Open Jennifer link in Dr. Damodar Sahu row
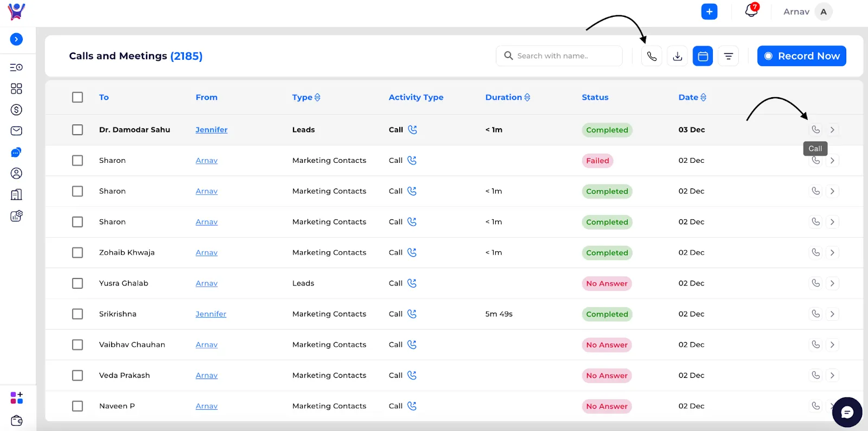The height and width of the screenshot is (431, 868). 212,130
